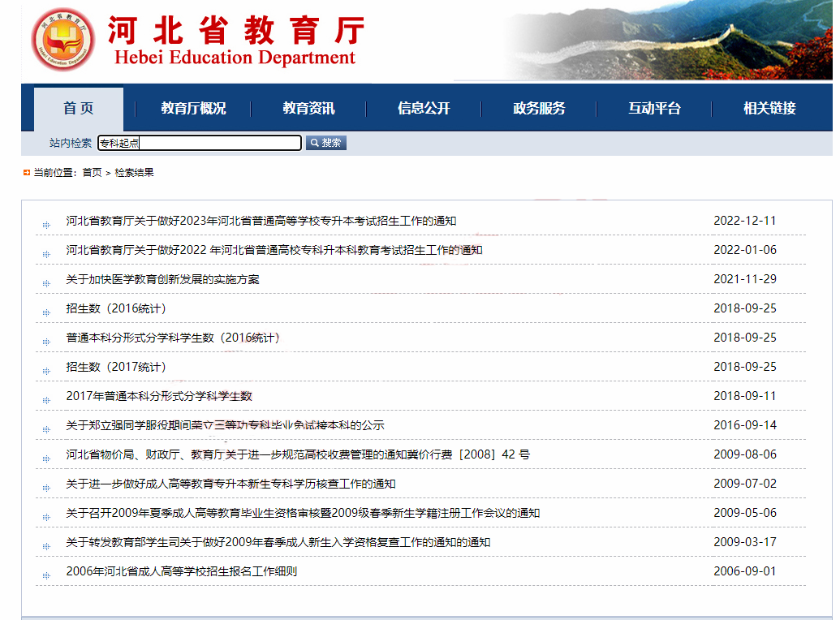Select the 首页 navigation tab
Image resolution: width=840 pixels, height=620 pixels.
[x=79, y=106]
